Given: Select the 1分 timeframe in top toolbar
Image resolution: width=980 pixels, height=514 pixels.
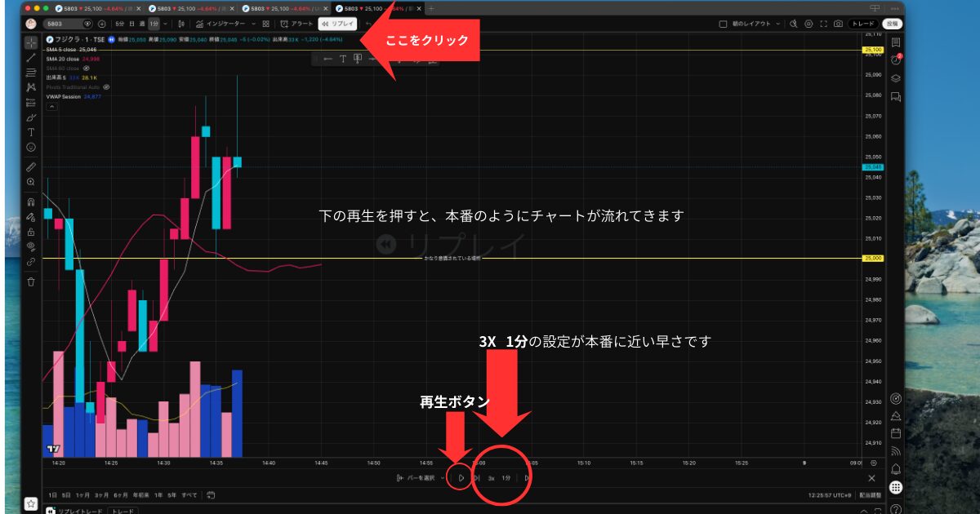Looking at the screenshot, I should [154, 24].
